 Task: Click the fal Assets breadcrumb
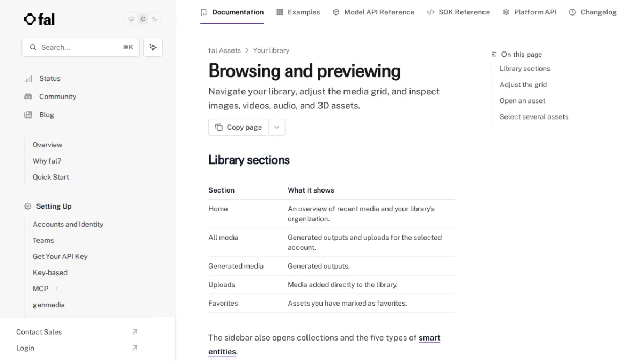point(224,50)
